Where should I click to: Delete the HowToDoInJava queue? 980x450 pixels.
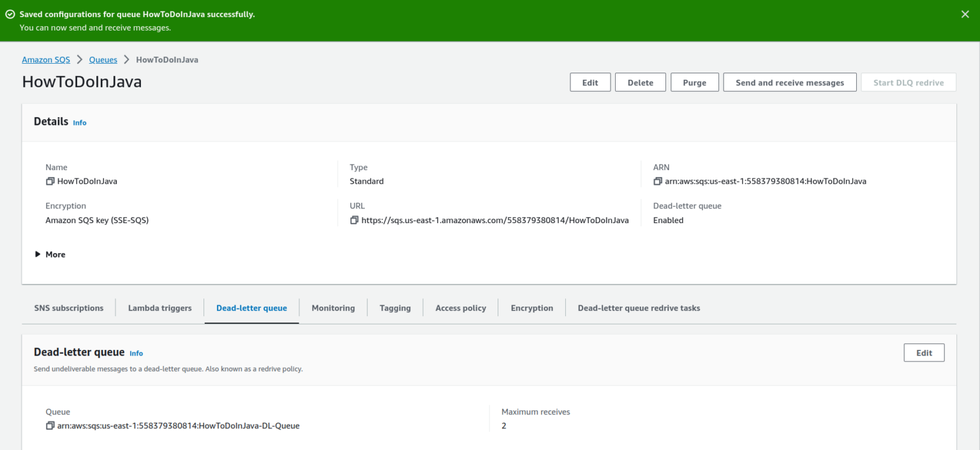coord(640,82)
